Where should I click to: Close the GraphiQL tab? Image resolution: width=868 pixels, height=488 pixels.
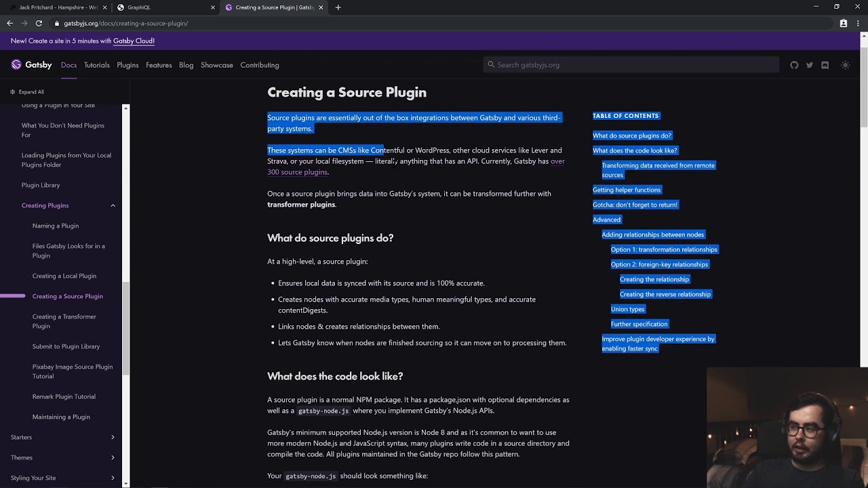(213, 7)
